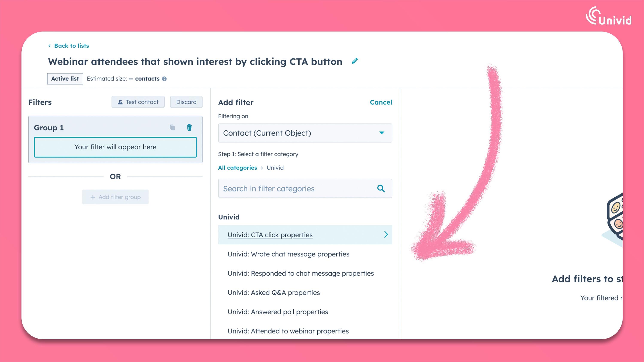Expand Univid Attended to webinar properties

click(x=288, y=331)
